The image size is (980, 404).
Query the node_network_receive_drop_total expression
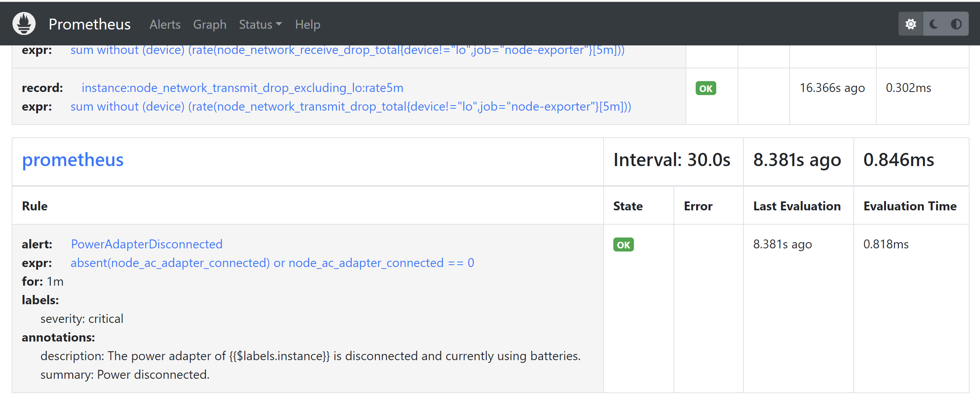(x=347, y=50)
